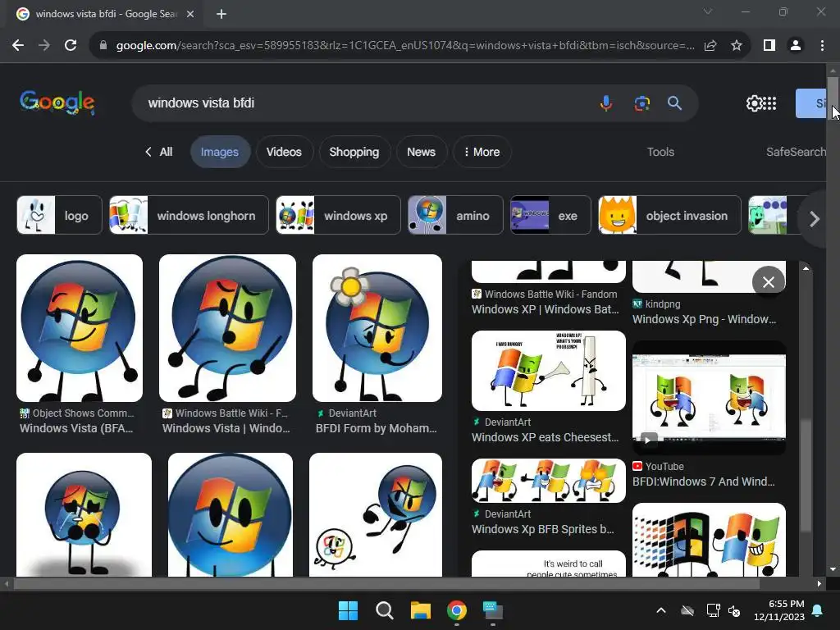Open the SafeSearch dropdown
Image resolution: width=840 pixels, height=630 pixels.
(796, 152)
